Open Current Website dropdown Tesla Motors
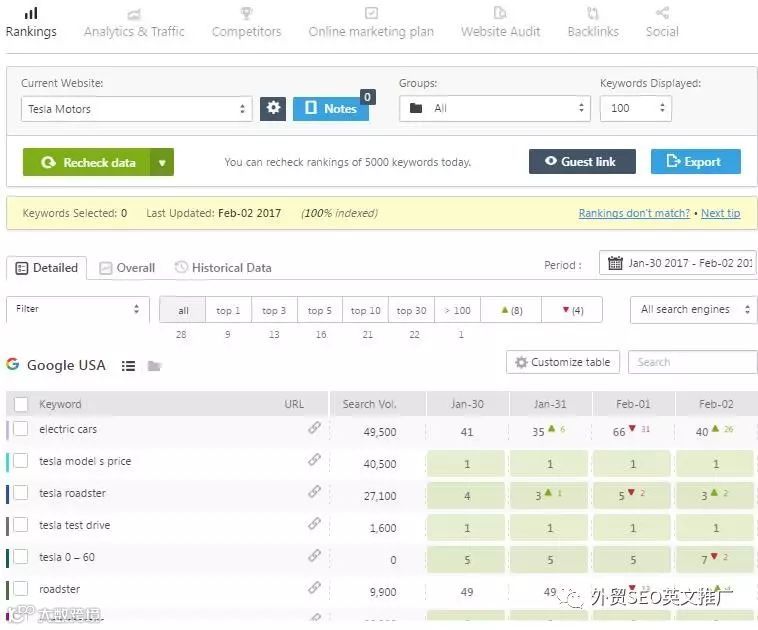The width and height of the screenshot is (758, 630). [136, 109]
